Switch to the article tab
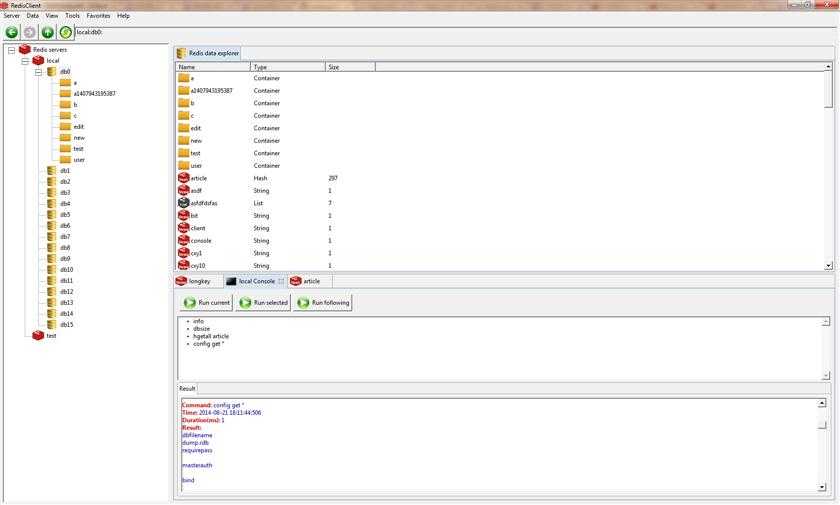 point(310,281)
